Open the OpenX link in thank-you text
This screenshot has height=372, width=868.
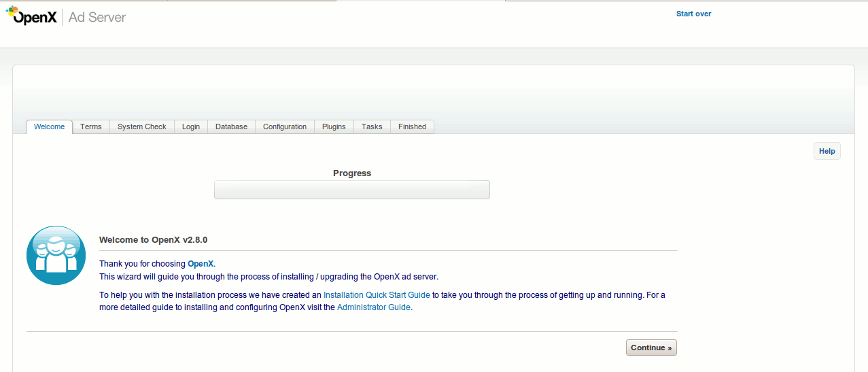point(201,264)
